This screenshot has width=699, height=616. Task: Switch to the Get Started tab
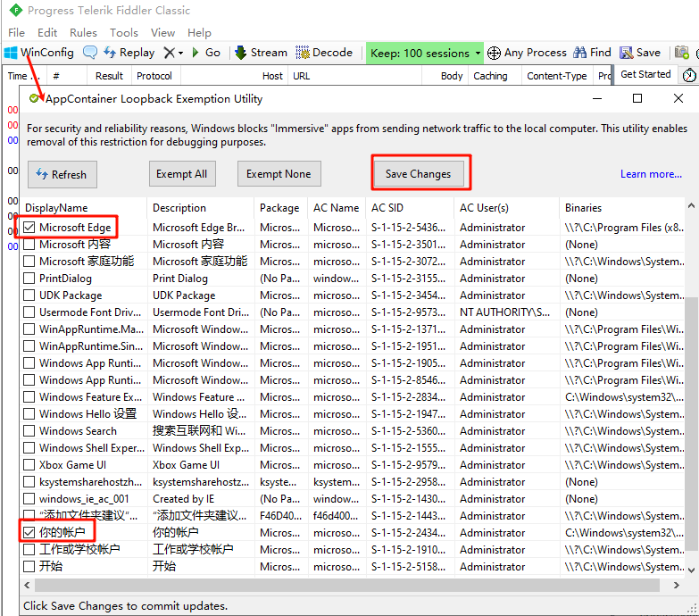pyautogui.click(x=645, y=74)
